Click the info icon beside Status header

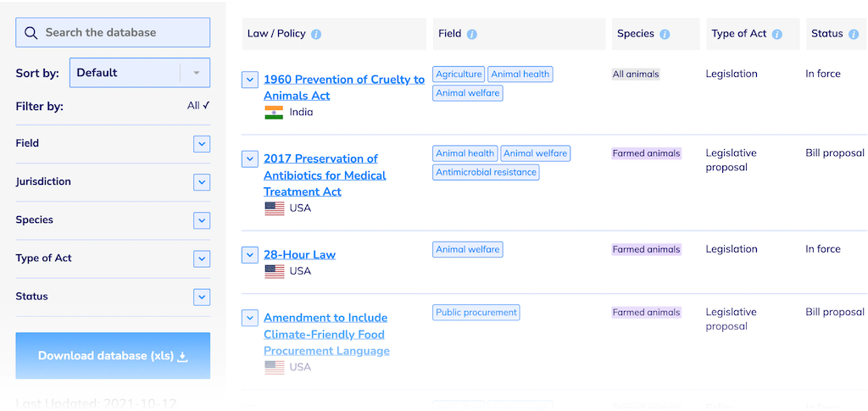click(854, 35)
